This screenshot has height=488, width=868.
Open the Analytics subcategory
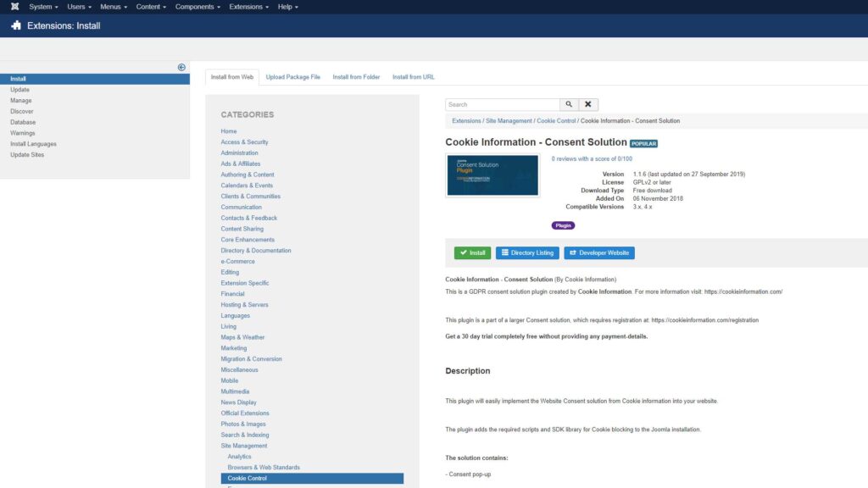coord(239,457)
